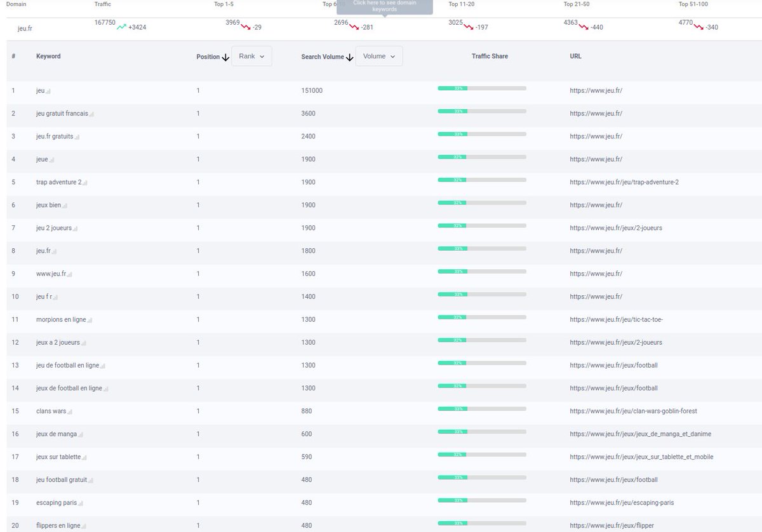Click the red down arrow beside Top 51-100 value -340
The height and width of the screenshot is (532, 762).
(698, 27)
